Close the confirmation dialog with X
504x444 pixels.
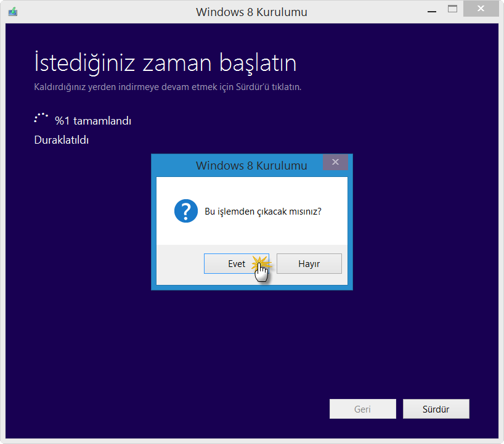tap(335, 162)
